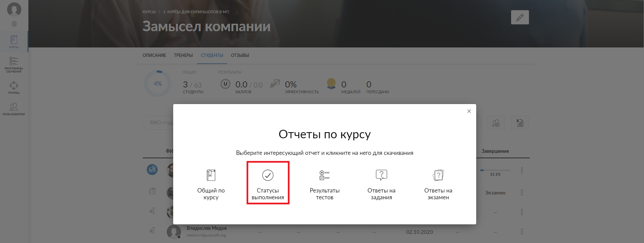Open the Группы sidebar section
The image size is (644, 243).
(x=14, y=87)
